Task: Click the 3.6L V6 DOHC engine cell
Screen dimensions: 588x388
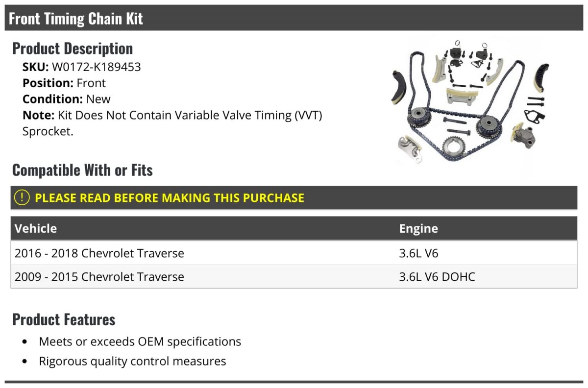Action: click(437, 276)
